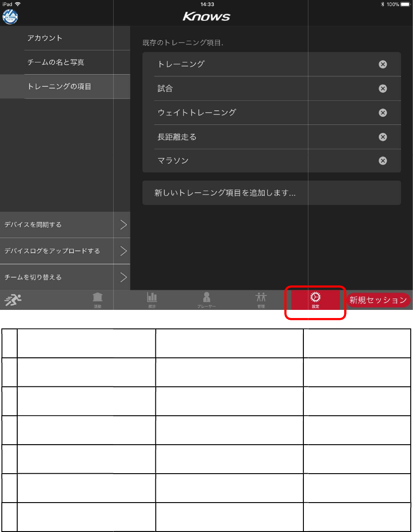
Task: Tap the running figure logo icon
Action: click(x=13, y=300)
